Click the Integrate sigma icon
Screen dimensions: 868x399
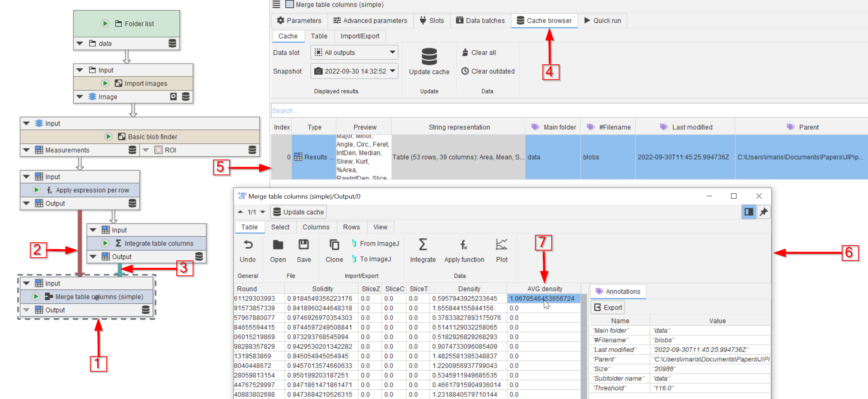[423, 244]
